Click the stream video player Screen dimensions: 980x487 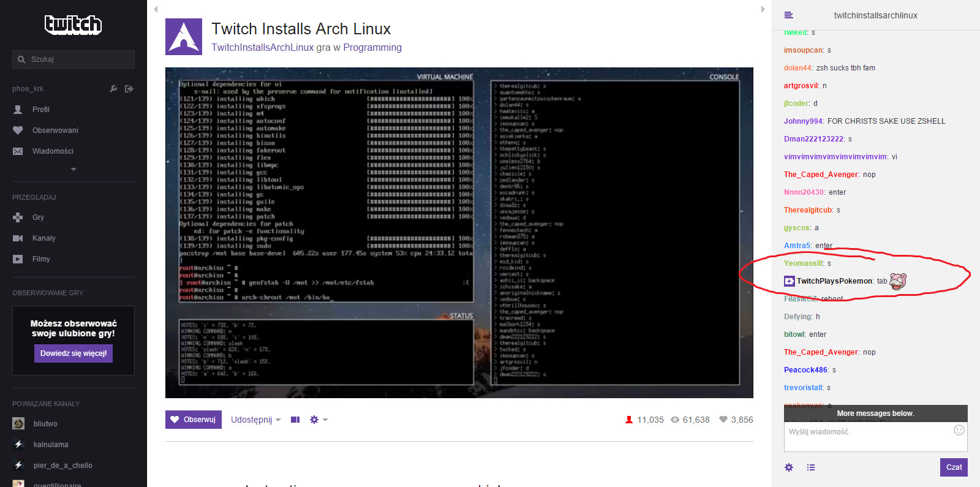(459, 233)
